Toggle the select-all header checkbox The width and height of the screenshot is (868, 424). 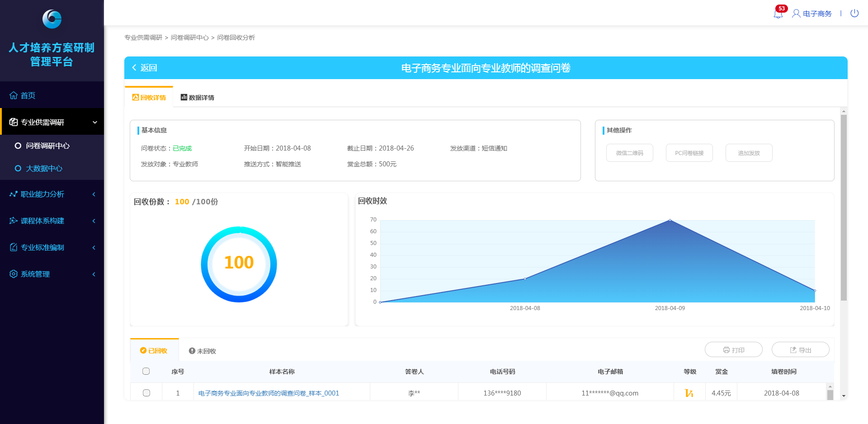(x=146, y=371)
